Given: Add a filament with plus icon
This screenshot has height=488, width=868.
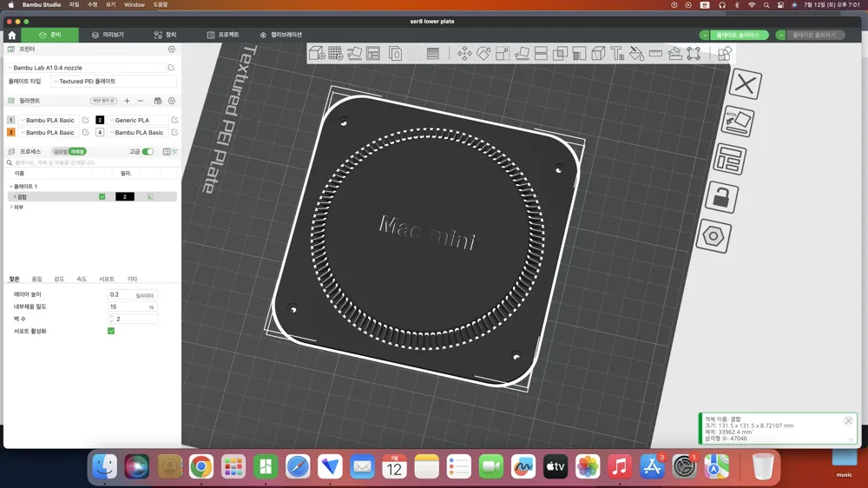Looking at the screenshot, I should [127, 101].
